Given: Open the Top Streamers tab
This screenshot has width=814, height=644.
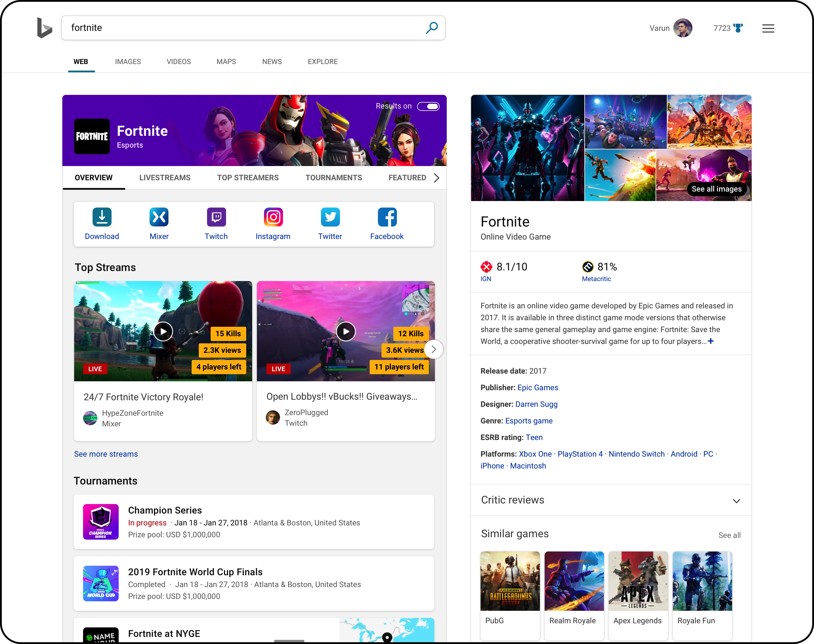Looking at the screenshot, I should 248,178.
